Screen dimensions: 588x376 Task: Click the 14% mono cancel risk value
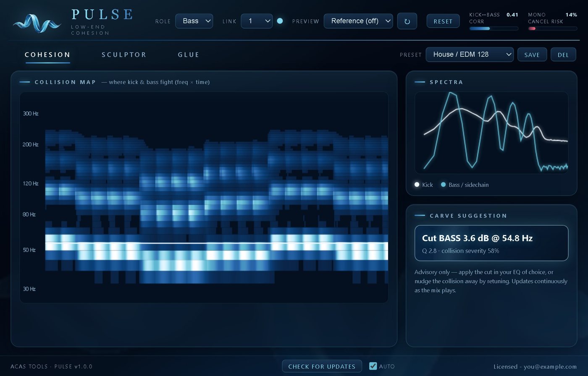571,15
